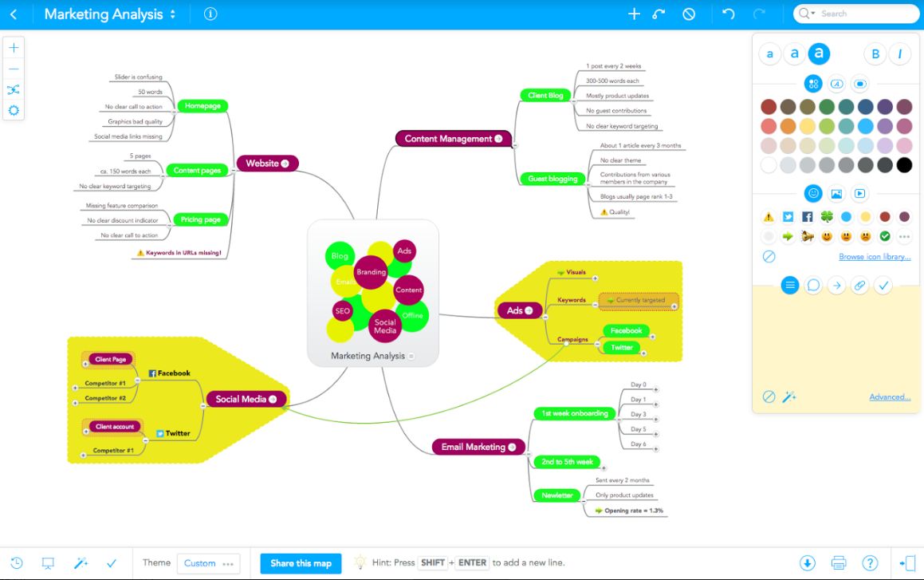Remove icon using the no-icon circle
This screenshot has height=580, width=924.
coord(769,256)
